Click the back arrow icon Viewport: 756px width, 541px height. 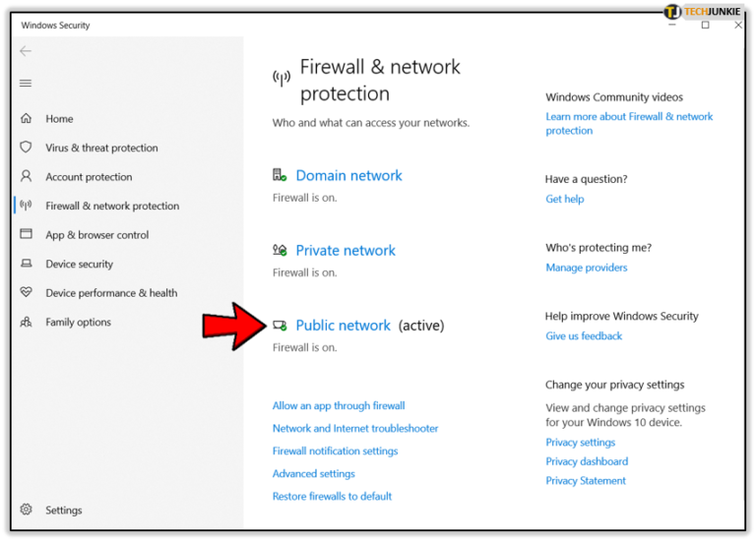click(x=26, y=51)
